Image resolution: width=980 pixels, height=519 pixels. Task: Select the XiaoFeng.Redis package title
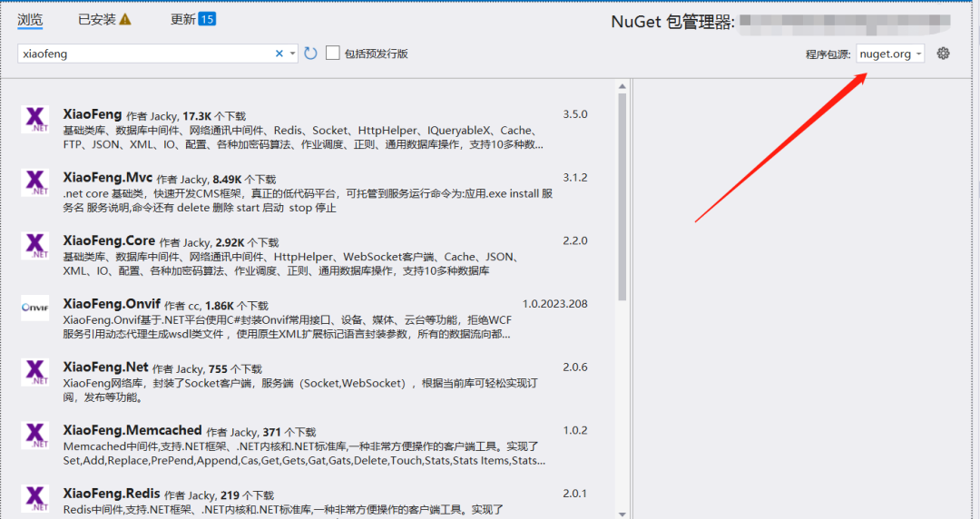[112, 494]
